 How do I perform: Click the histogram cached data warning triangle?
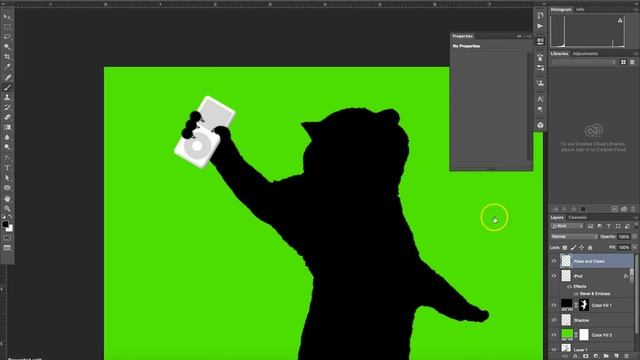coord(620,20)
